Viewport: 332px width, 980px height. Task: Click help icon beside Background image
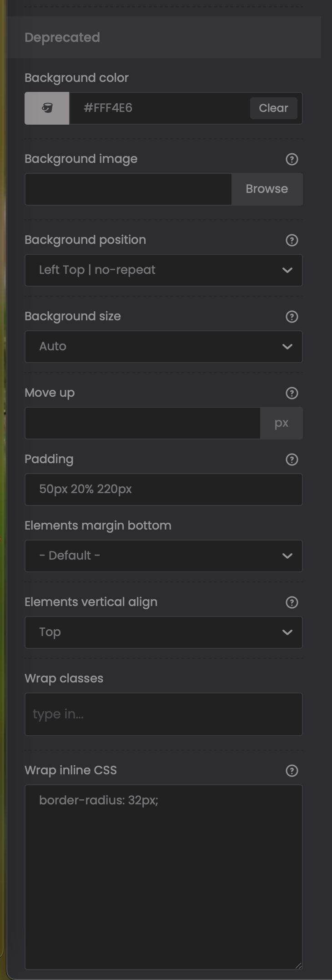(292, 159)
